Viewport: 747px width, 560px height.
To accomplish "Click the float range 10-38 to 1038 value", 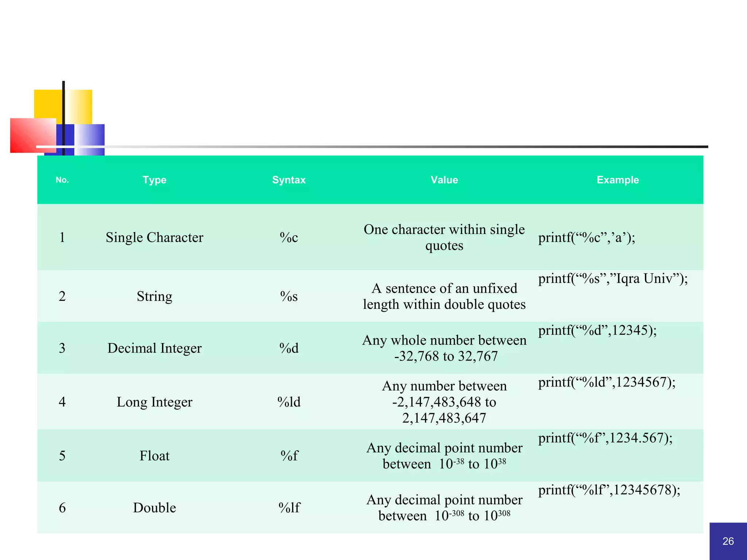I will pyautogui.click(x=444, y=456).
